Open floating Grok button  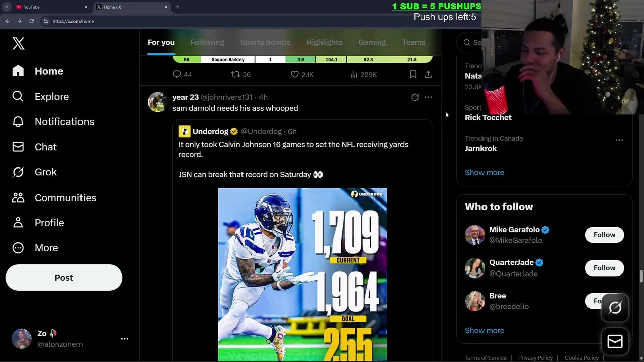[615, 307]
